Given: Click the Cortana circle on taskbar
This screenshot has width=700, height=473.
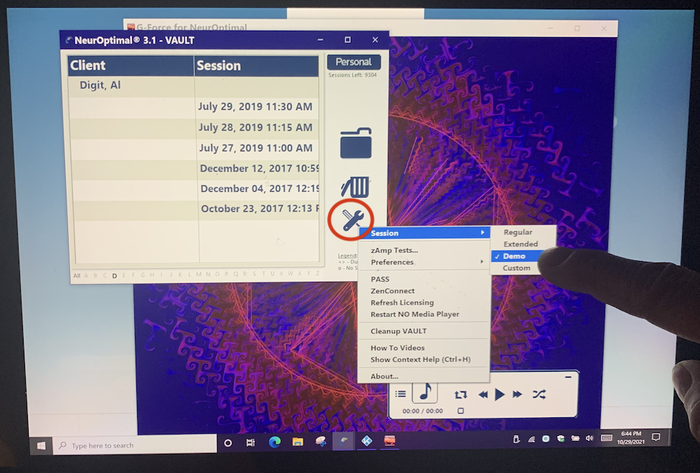Looking at the screenshot, I should point(228,443).
